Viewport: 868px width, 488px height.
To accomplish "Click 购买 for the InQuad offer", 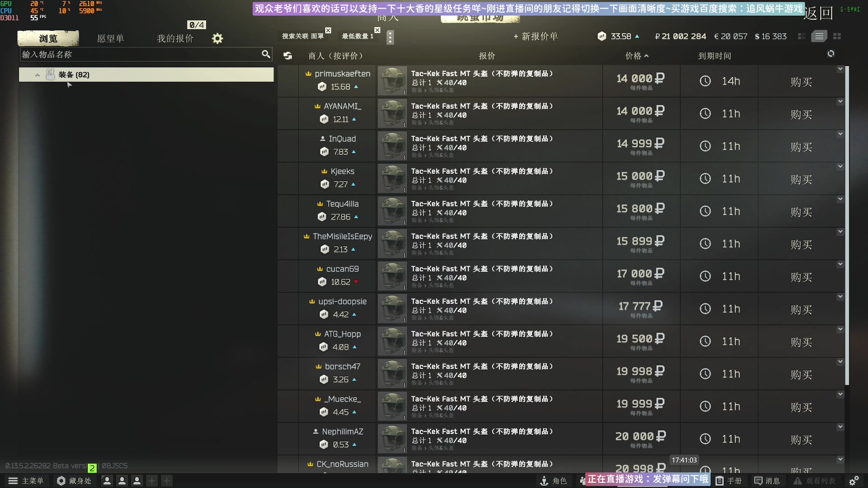I will click(x=801, y=147).
